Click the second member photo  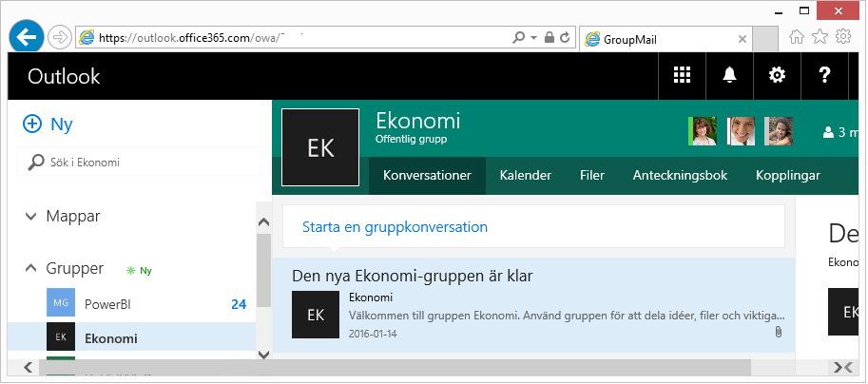pos(741,131)
